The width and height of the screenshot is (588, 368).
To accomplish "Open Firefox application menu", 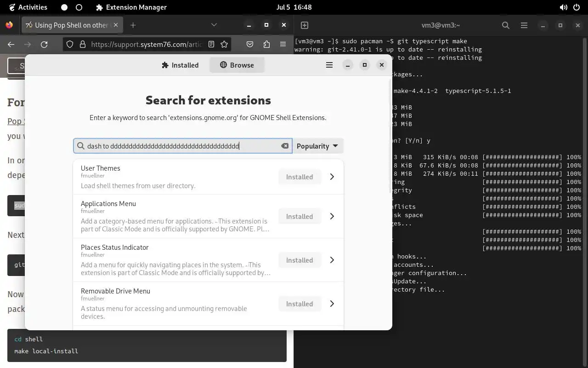I will tap(283, 44).
